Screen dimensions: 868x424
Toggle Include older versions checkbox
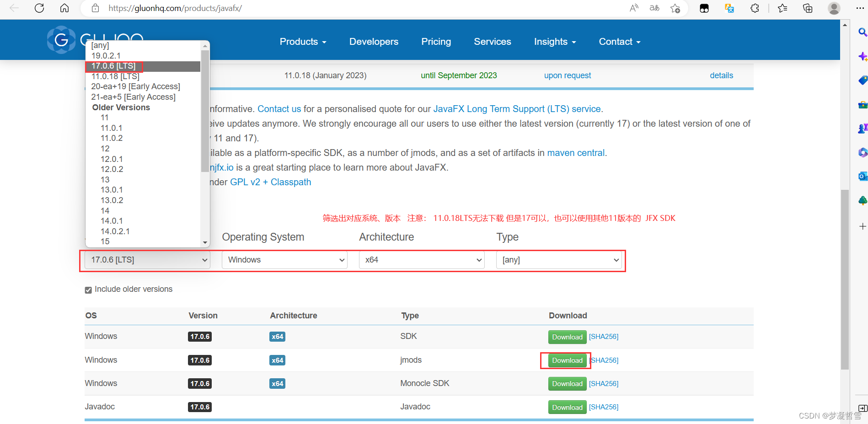[x=88, y=290]
